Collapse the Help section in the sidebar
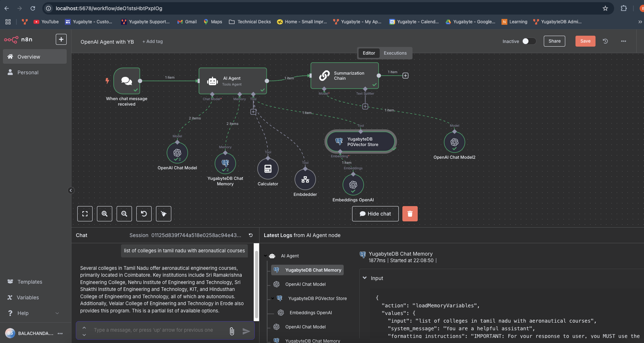 point(56,313)
